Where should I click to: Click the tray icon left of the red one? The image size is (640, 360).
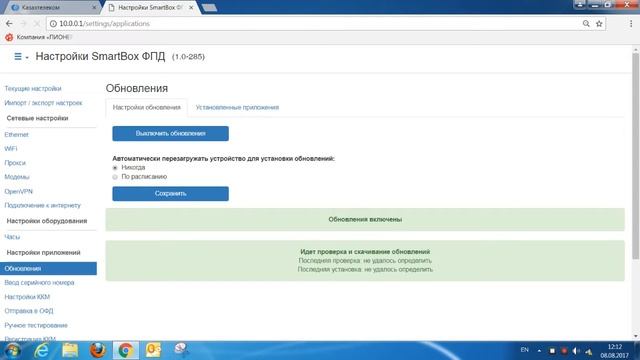[552, 351]
